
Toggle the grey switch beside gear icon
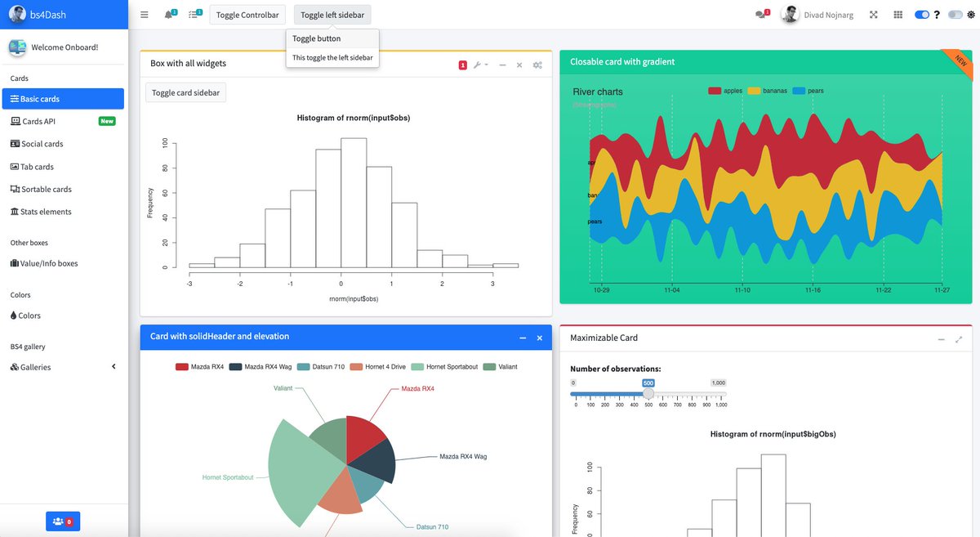[x=955, y=15]
